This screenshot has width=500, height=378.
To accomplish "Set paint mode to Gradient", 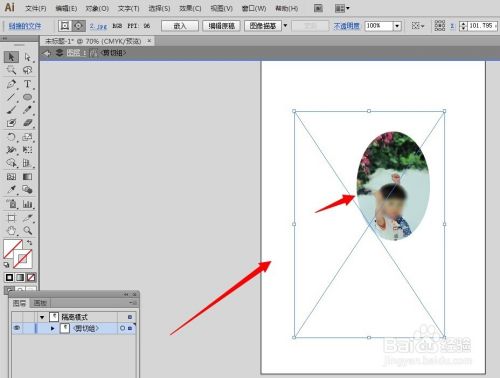I will (20, 277).
